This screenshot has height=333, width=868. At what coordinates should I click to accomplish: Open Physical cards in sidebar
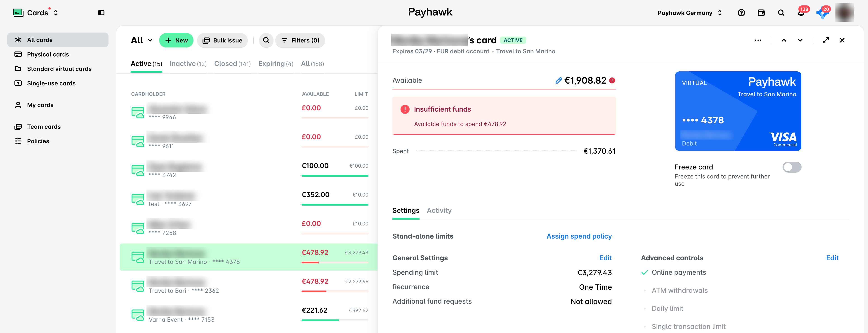click(x=58, y=54)
